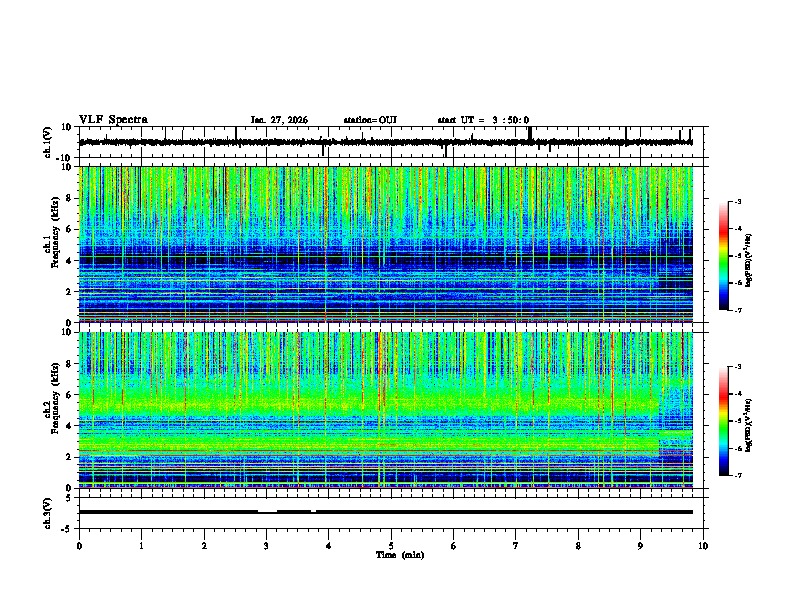This screenshot has height=612, width=792.
Task: Click the time axis tick label 9
Action: click(640, 546)
